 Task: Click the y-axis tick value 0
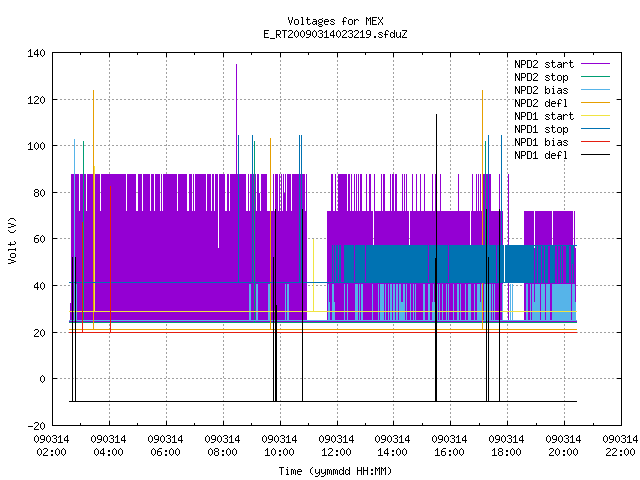coord(42,379)
